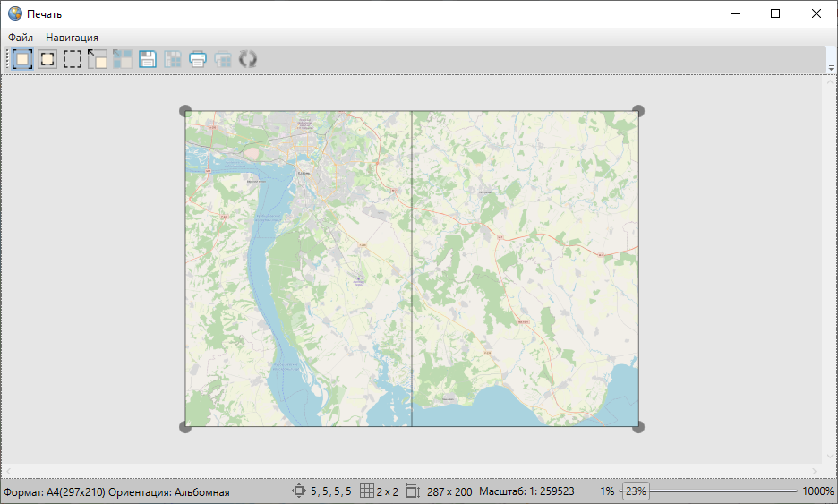This screenshot has height=504, width=838.
Task: Enable the dashed rectangle selection mode
Action: tap(73, 60)
